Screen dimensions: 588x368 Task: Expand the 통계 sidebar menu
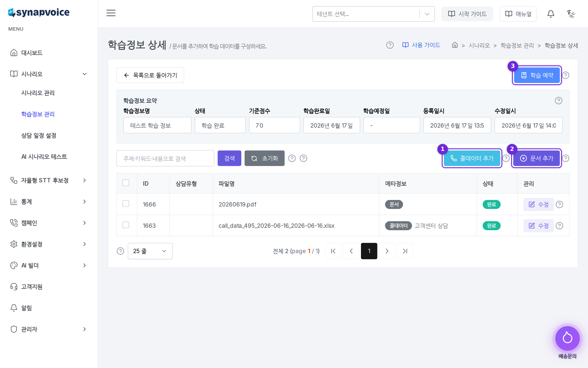pos(49,202)
